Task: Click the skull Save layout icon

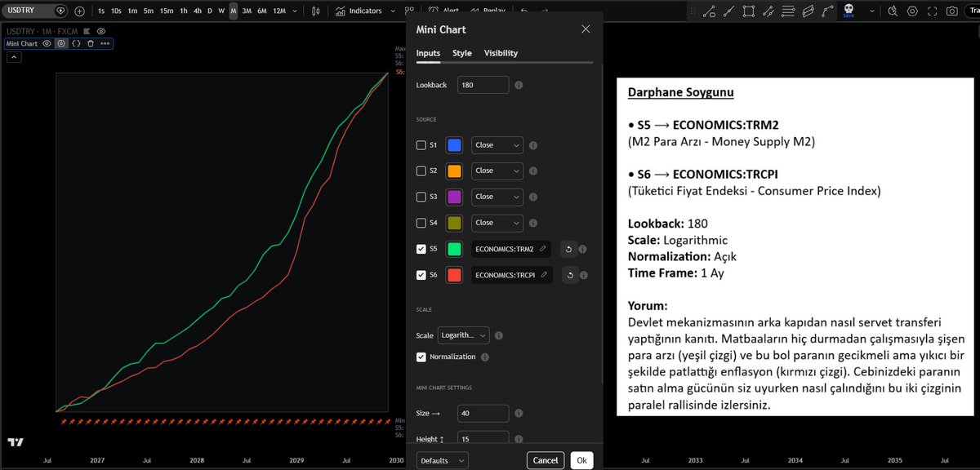Action: pyautogui.click(x=848, y=11)
